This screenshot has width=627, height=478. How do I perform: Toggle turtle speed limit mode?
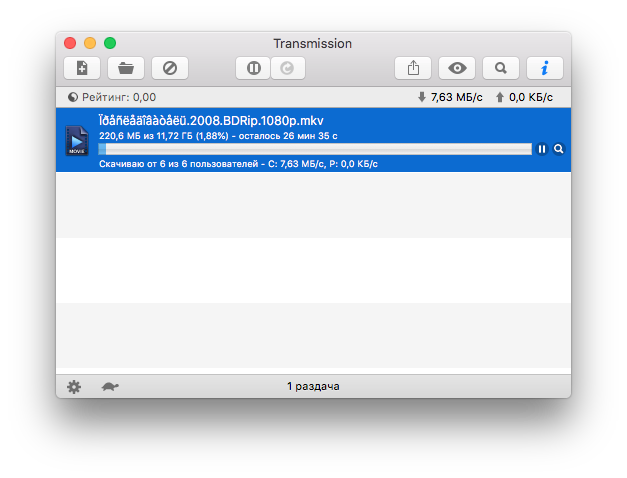point(110,387)
